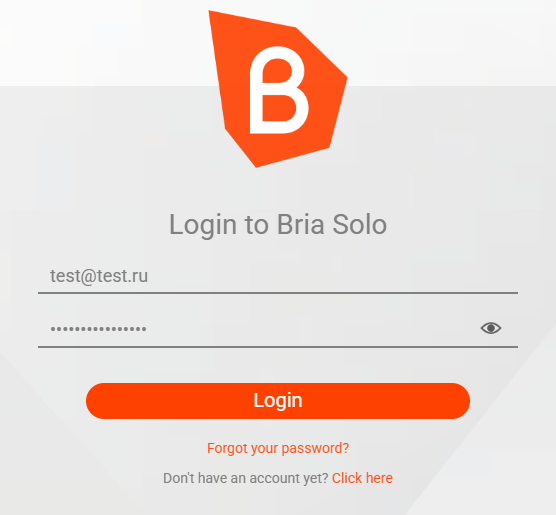
Task: Follow the Click here signup link
Action: pos(362,478)
